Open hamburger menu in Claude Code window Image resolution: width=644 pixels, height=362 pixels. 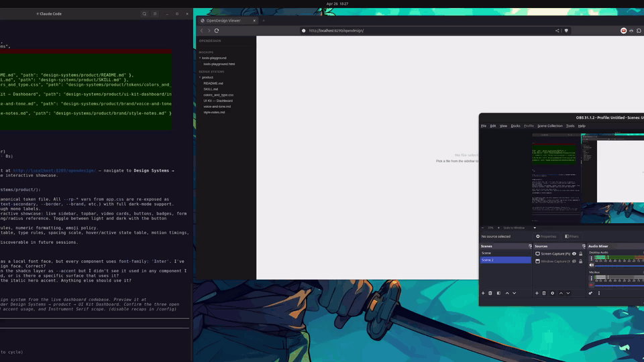(x=155, y=13)
